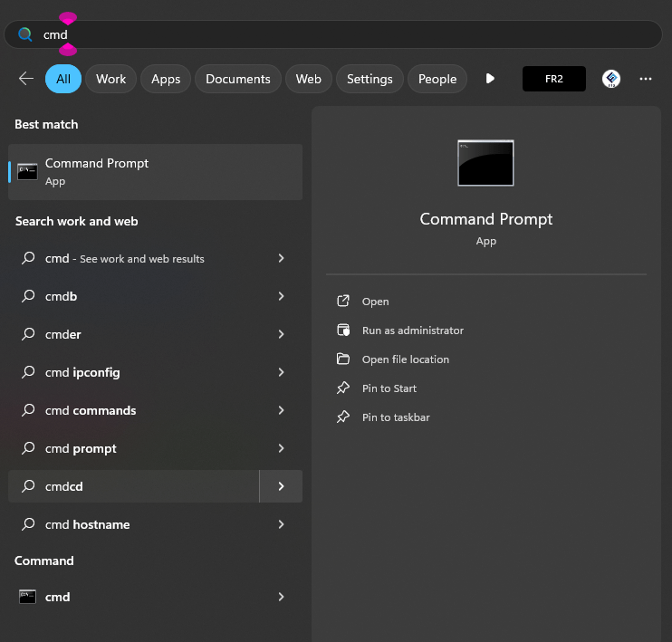This screenshot has height=642, width=672.
Task: Click the Open file location folder icon
Action: (x=343, y=359)
